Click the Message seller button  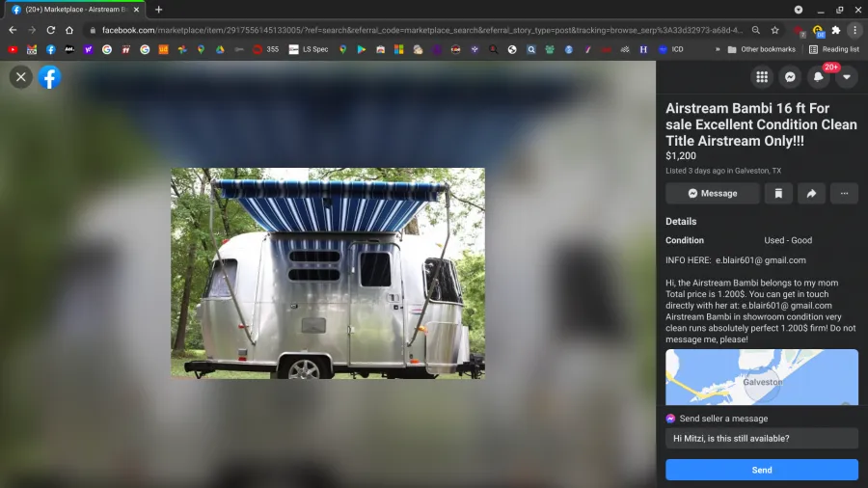713,193
